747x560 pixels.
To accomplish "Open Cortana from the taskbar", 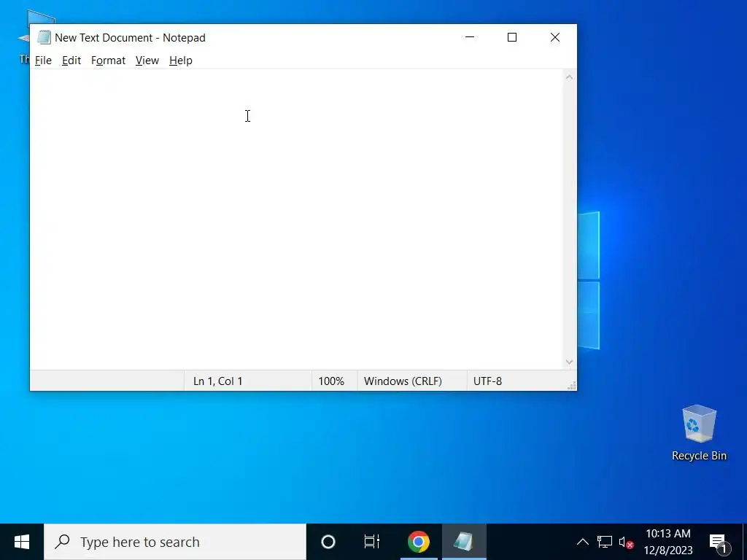I will point(328,542).
